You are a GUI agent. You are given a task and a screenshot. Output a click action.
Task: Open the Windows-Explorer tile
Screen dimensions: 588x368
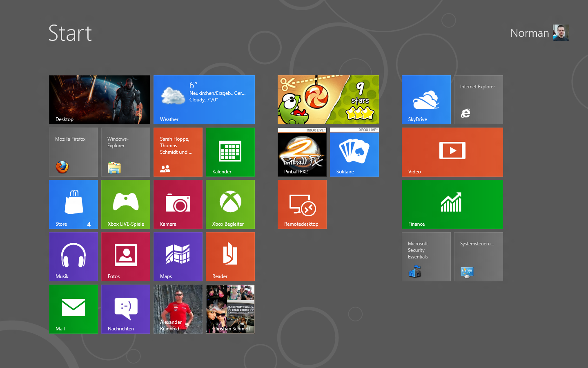click(x=126, y=152)
